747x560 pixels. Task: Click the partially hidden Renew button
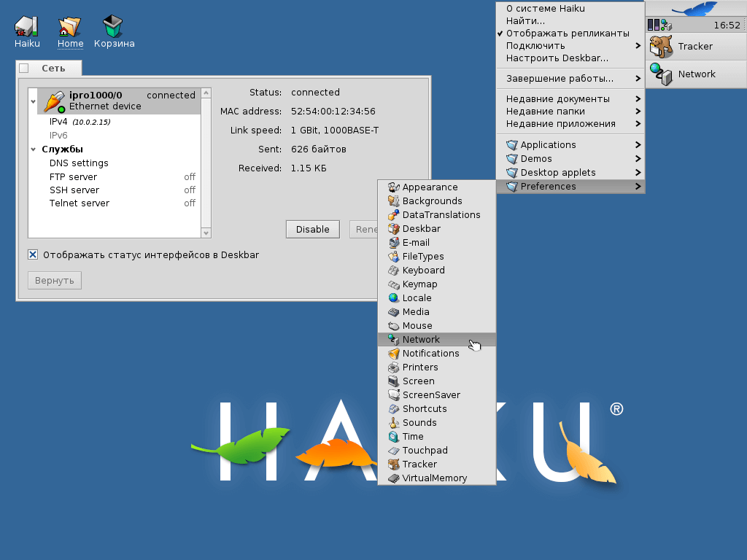click(x=364, y=229)
